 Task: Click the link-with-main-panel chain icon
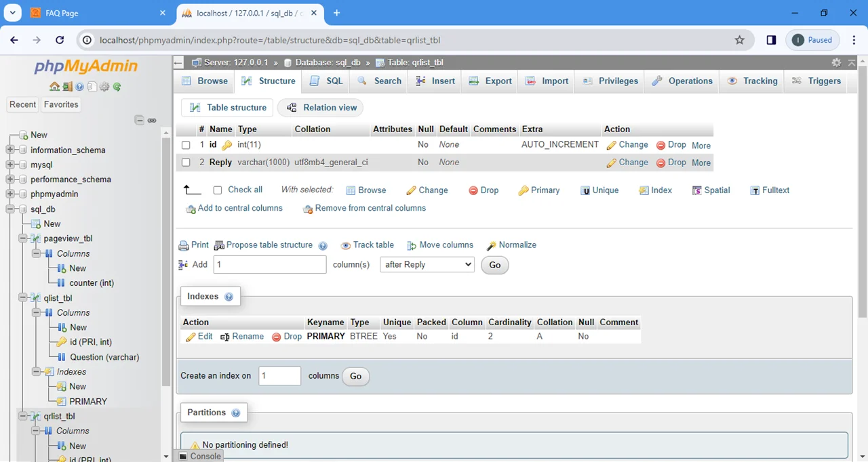(152, 121)
